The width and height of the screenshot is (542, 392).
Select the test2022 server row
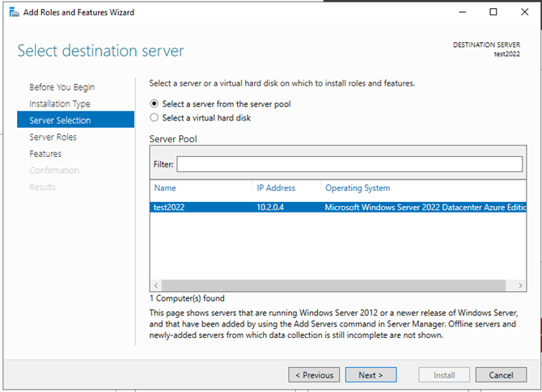point(338,207)
